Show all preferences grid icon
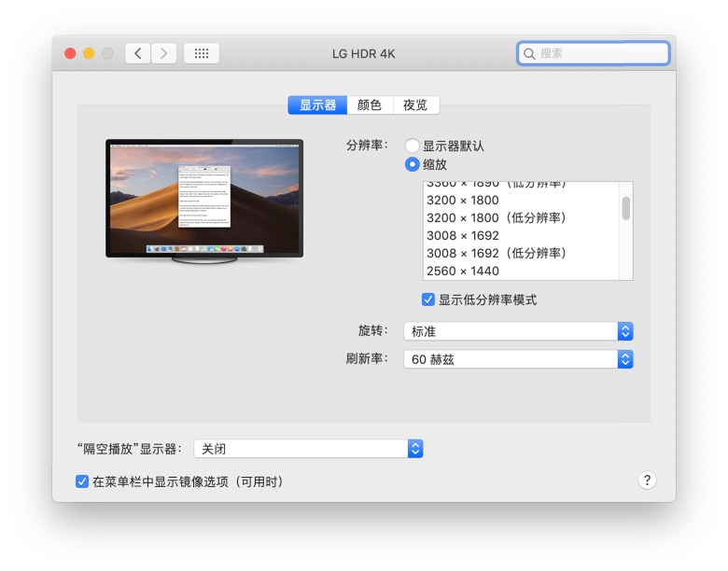728x571 pixels. click(202, 53)
